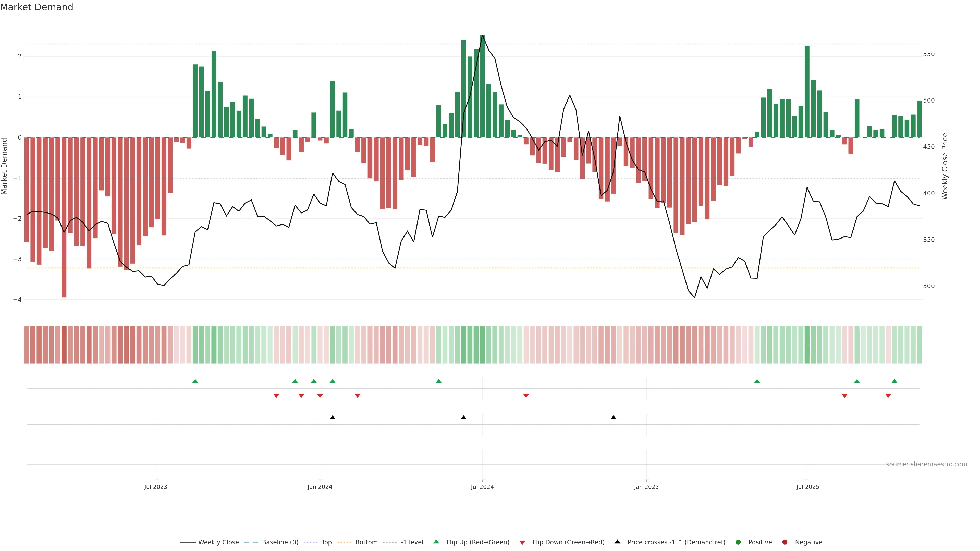The width and height of the screenshot is (980, 551).
Task: Click the Jan 2025 x-axis label
Action: click(x=646, y=487)
